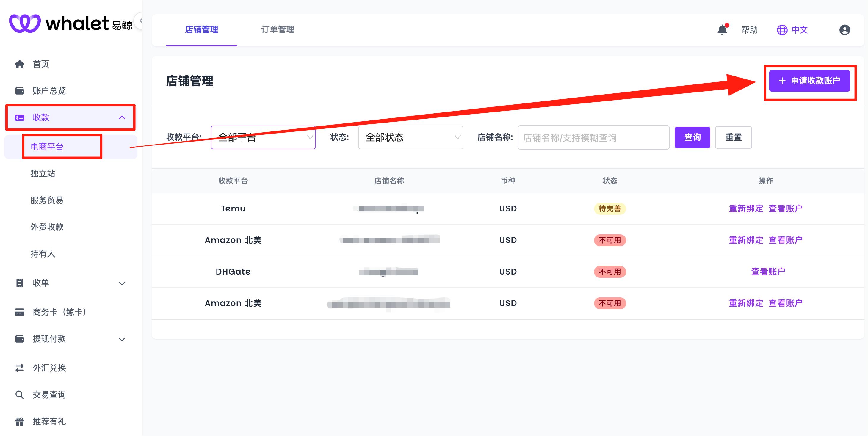Switch to the 订单管理 tab

[x=278, y=30]
